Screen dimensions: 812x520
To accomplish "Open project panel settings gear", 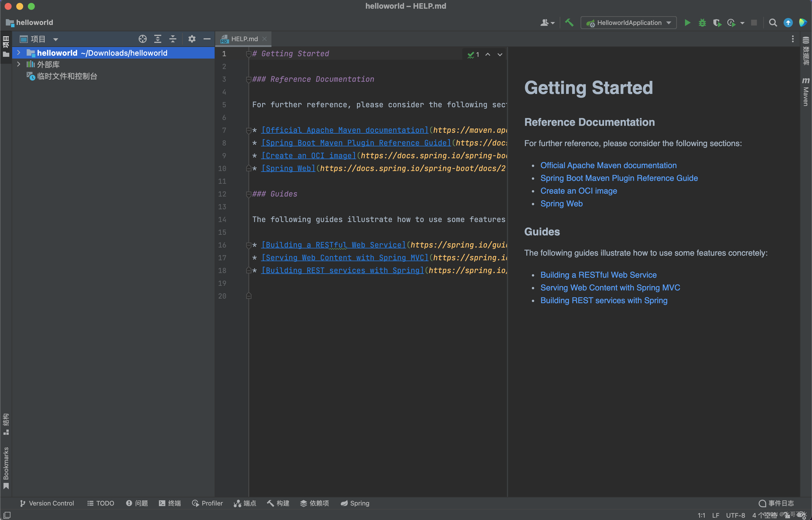I will tap(192, 39).
